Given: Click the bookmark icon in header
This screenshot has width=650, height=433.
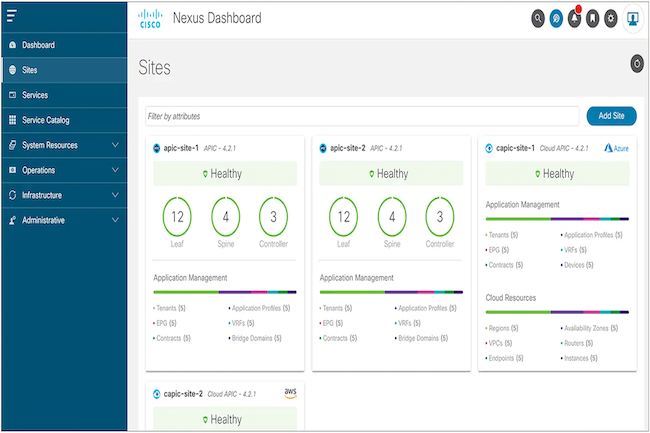Looking at the screenshot, I should (592, 19).
